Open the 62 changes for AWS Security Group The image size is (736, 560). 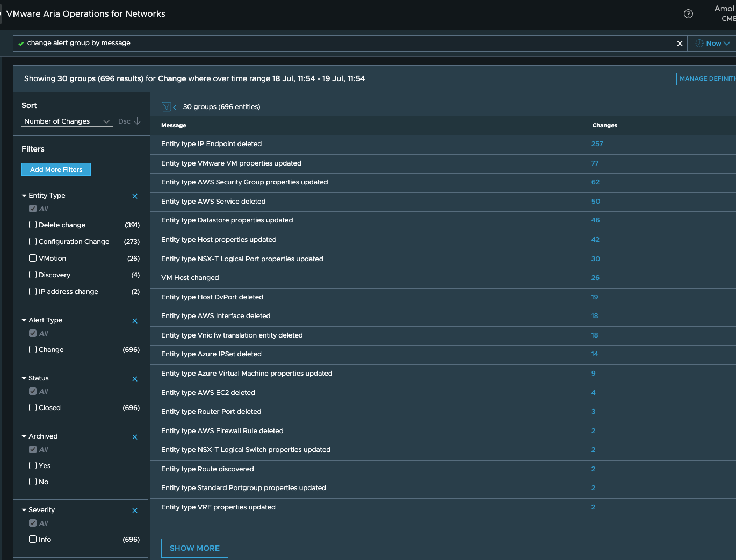pyautogui.click(x=595, y=182)
